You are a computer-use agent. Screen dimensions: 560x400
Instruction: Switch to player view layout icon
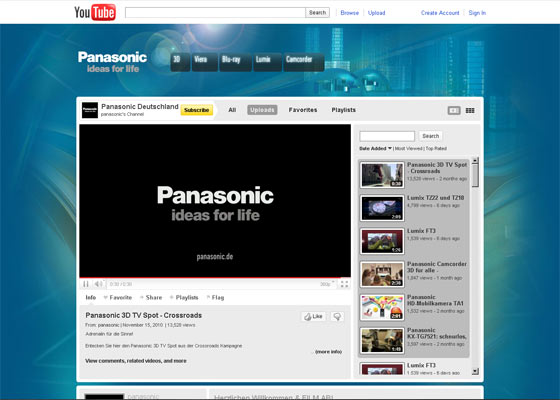(454, 111)
